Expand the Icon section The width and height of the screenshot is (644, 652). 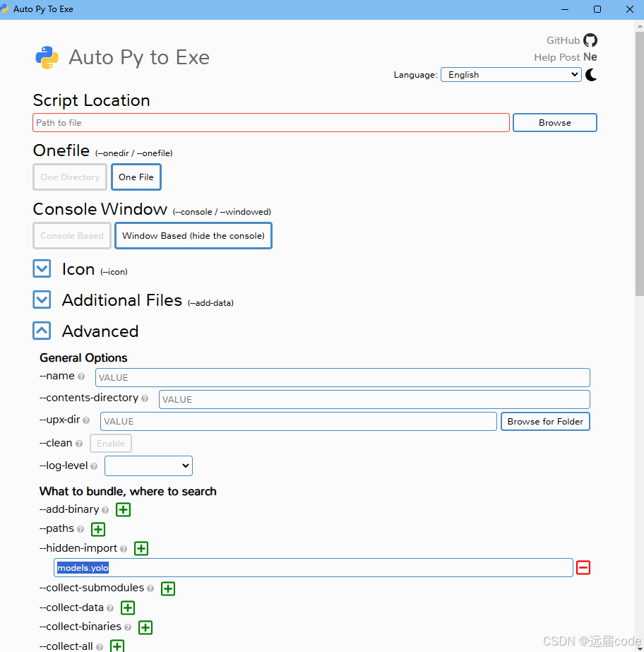[42, 268]
